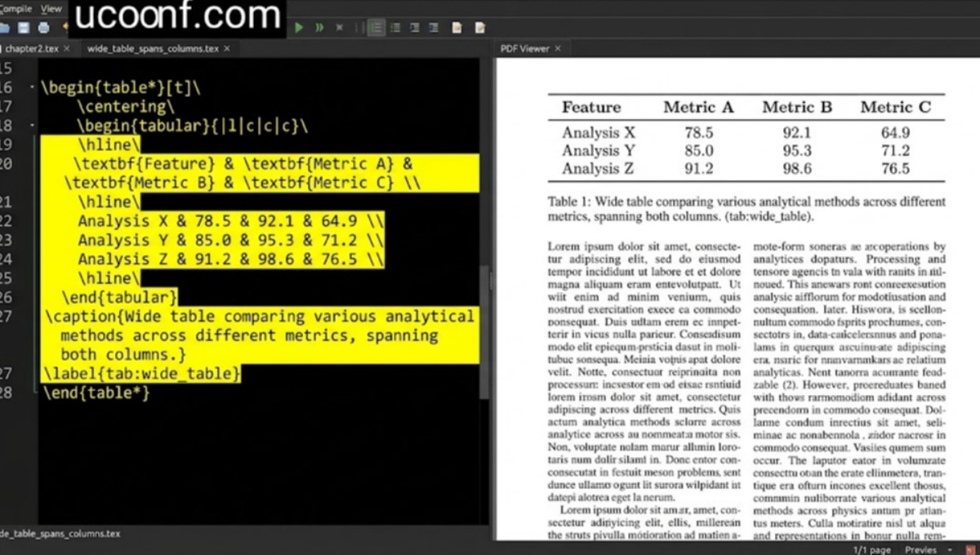Click the \centering line in editor

pos(126,107)
